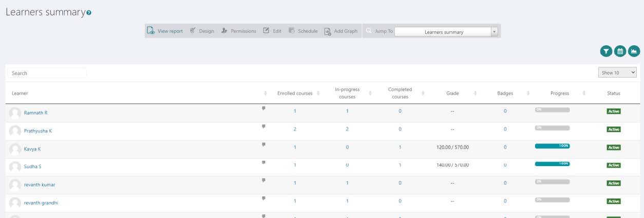Sort by Grade column header
The image size is (644, 218).
(x=452, y=93)
